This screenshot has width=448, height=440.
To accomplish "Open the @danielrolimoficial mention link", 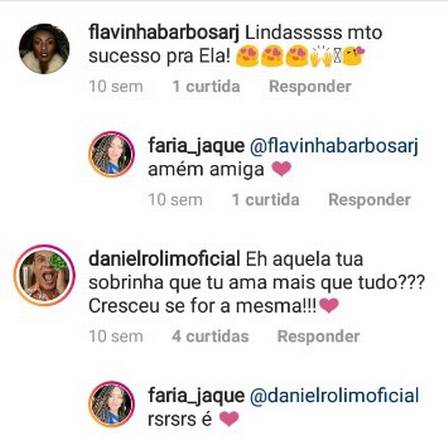I will pyautogui.click(x=334, y=396).
